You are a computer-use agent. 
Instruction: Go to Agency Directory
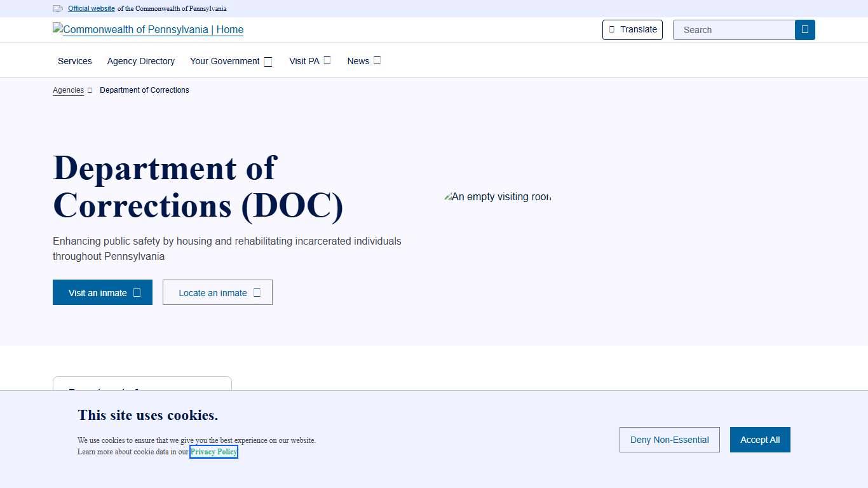click(141, 61)
